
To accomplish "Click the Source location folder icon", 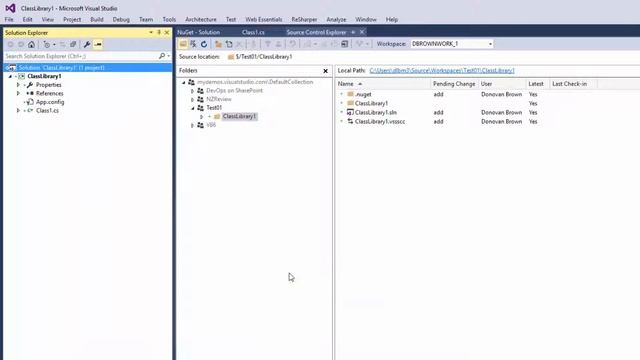I will [231, 57].
